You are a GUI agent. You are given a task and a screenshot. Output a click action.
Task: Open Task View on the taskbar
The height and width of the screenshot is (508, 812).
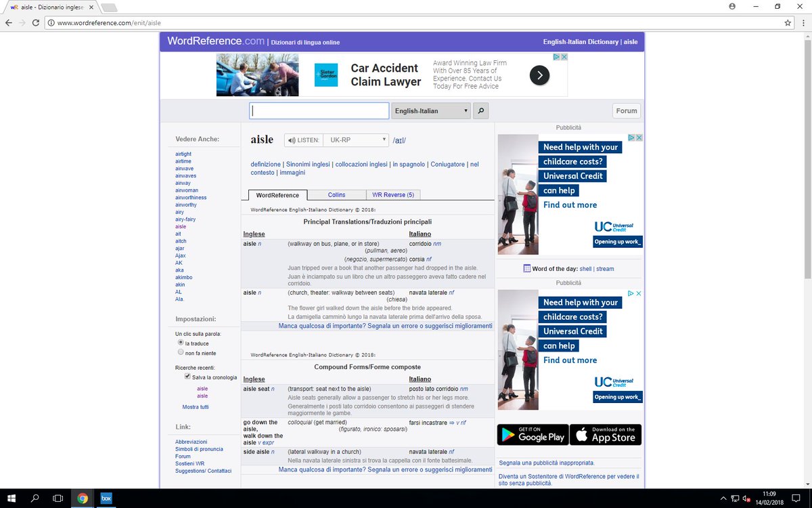[x=59, y=498]
